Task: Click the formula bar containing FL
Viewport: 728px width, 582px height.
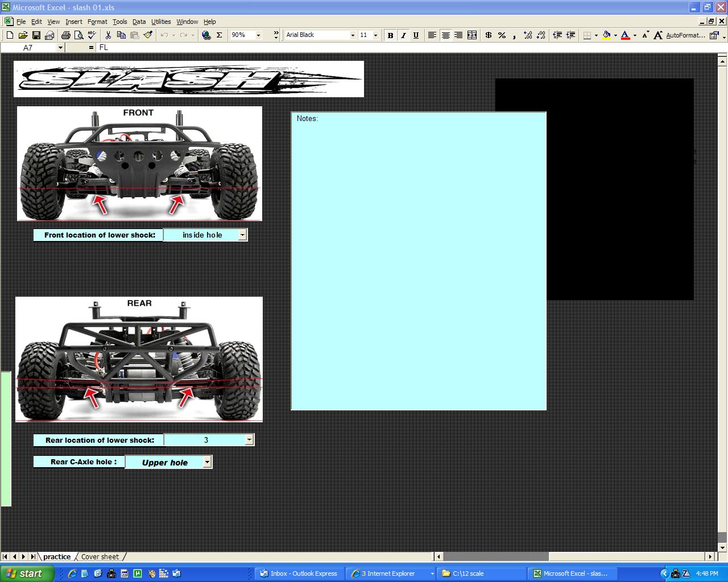Action: click(x=411, y=48)
